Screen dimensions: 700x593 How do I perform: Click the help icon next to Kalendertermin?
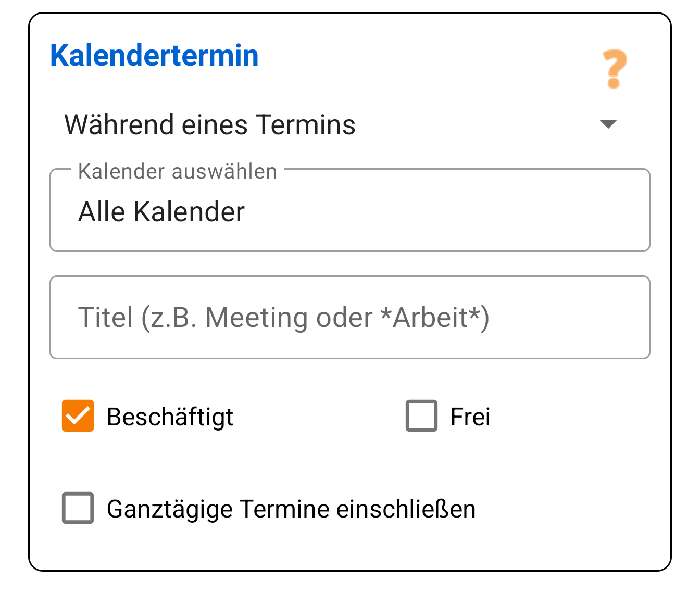coord(614,68)
